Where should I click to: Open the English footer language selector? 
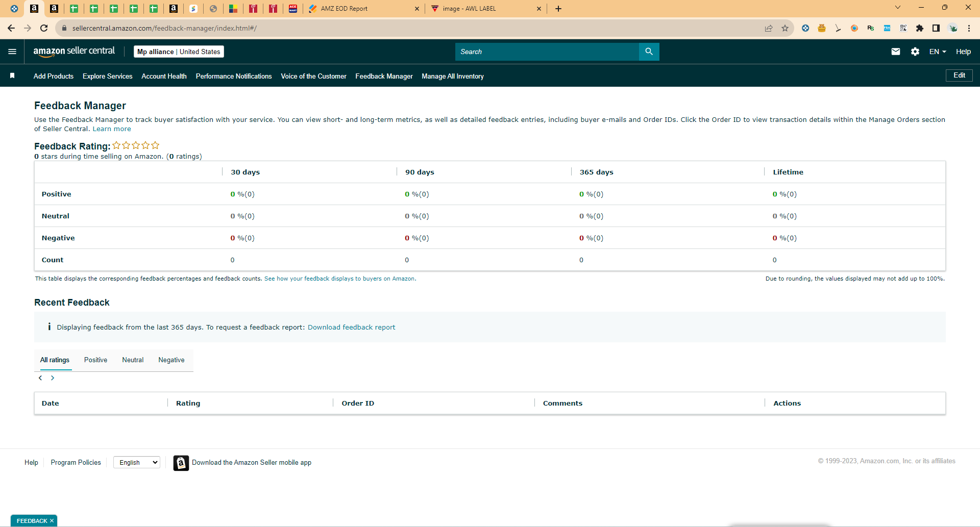[137, 462]
